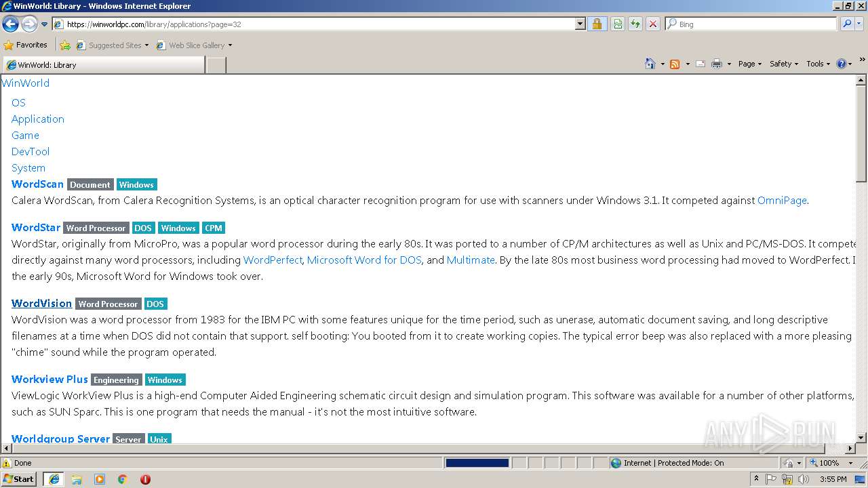Screen dimensions: 868x488
Task: Click the Read Mail envelope icon
Action: [x=701, y=64]
